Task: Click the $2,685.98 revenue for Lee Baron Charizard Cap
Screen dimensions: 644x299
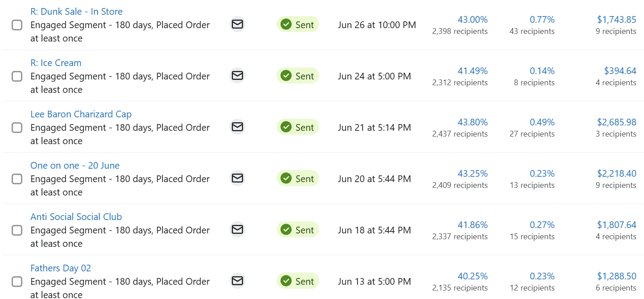Action: 616,122
